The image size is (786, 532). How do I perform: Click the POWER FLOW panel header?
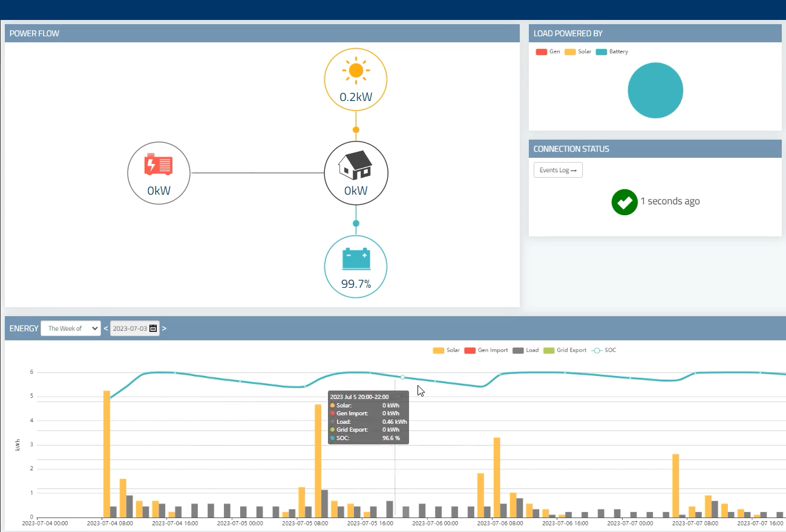262,33
